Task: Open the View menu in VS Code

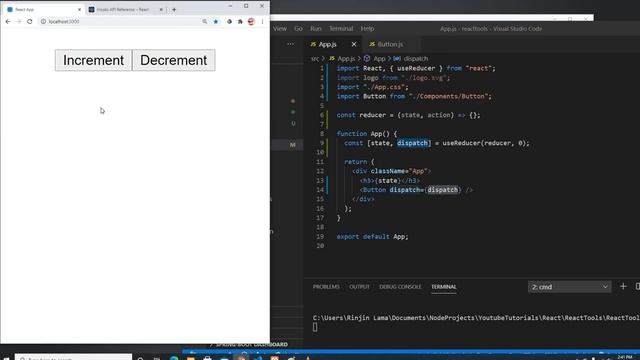Action: [x=280, y=29]
